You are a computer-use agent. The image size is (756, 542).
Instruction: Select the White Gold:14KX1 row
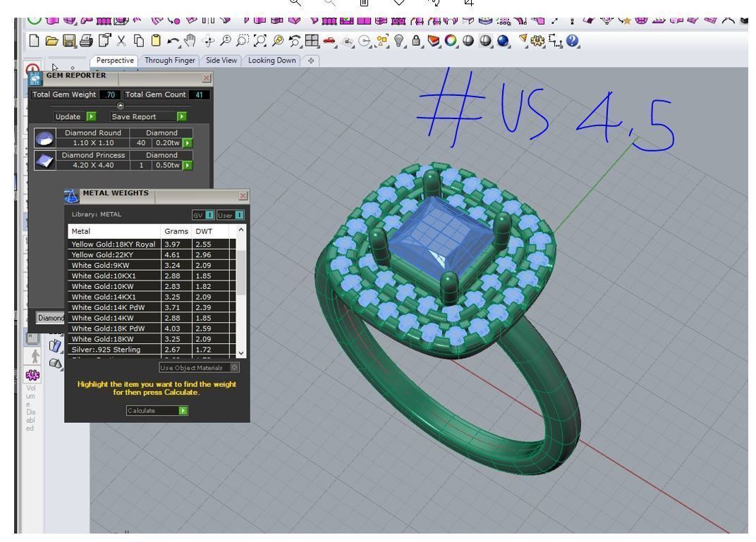pyautogui.click(x=152, y=297)
